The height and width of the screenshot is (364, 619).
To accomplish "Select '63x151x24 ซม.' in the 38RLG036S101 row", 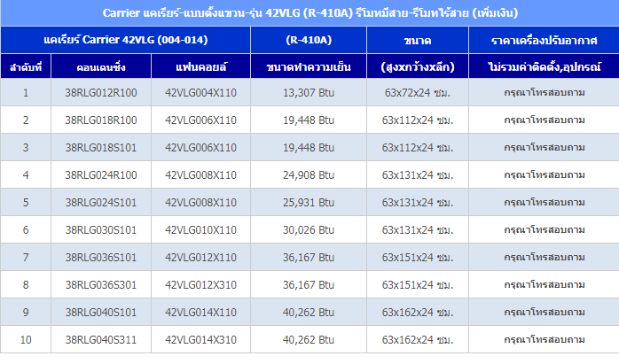I will (x=418, y=257).
